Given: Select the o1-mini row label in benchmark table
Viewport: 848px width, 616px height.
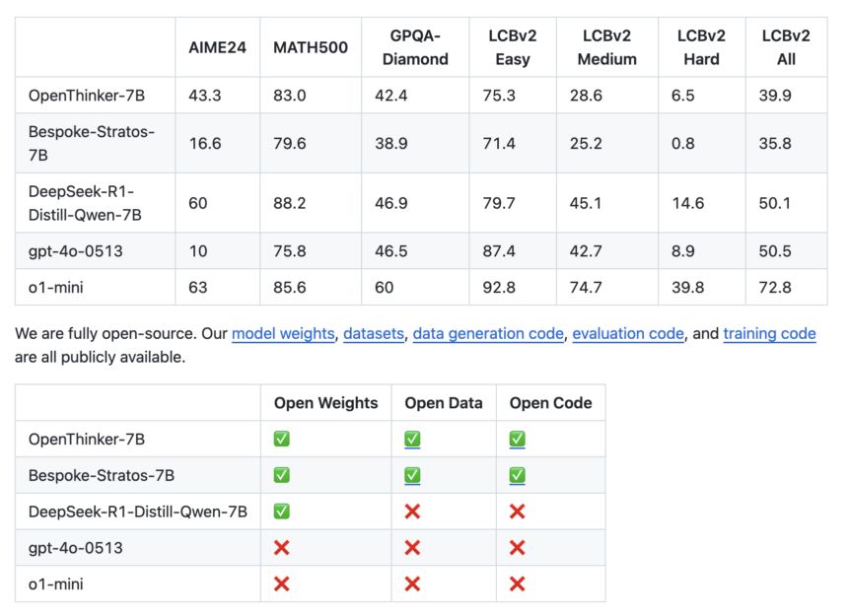Looking at the screenshot, I should pyautogui.click(x=55, y=288).
